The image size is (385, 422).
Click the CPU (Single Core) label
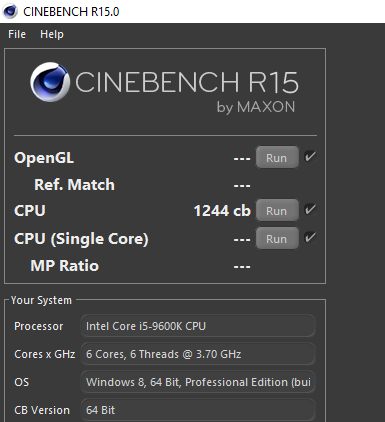[x=81, y=239]
